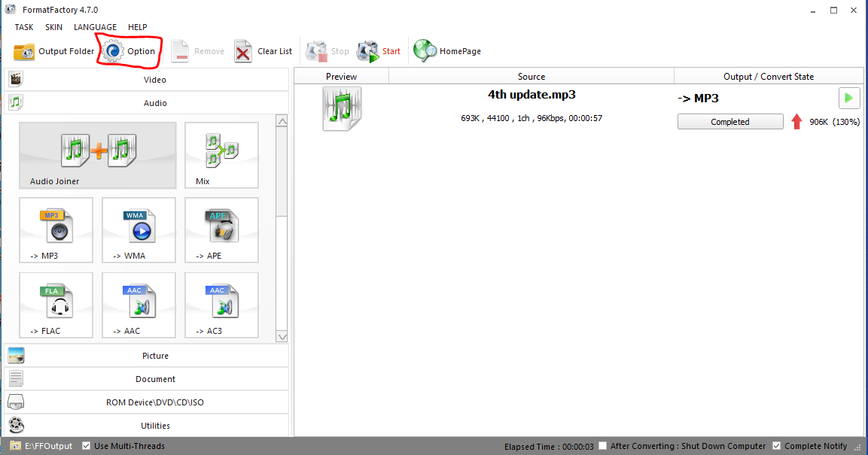Maximize the FormatFactory window

pyautogui.click(x=833, y=10)
